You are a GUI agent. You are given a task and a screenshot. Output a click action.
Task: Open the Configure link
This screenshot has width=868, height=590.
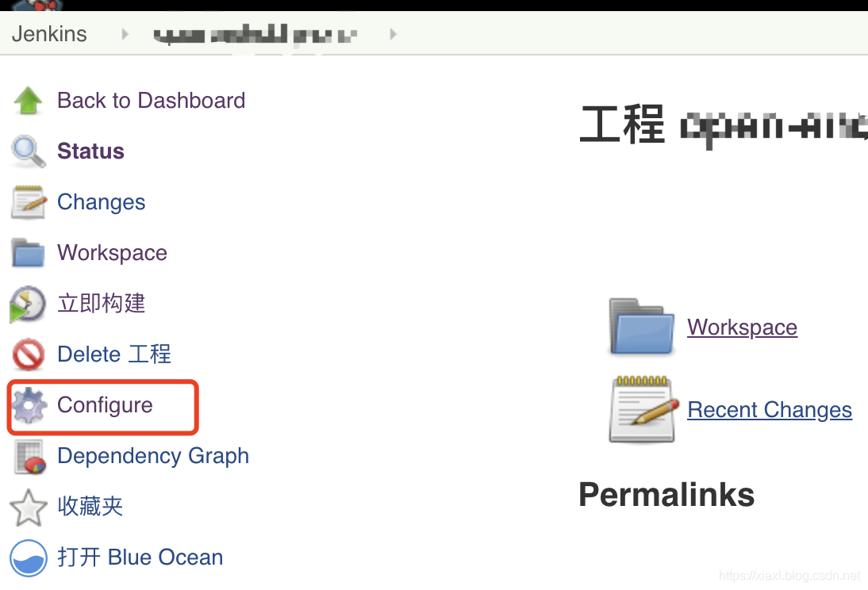coord(106,405)
